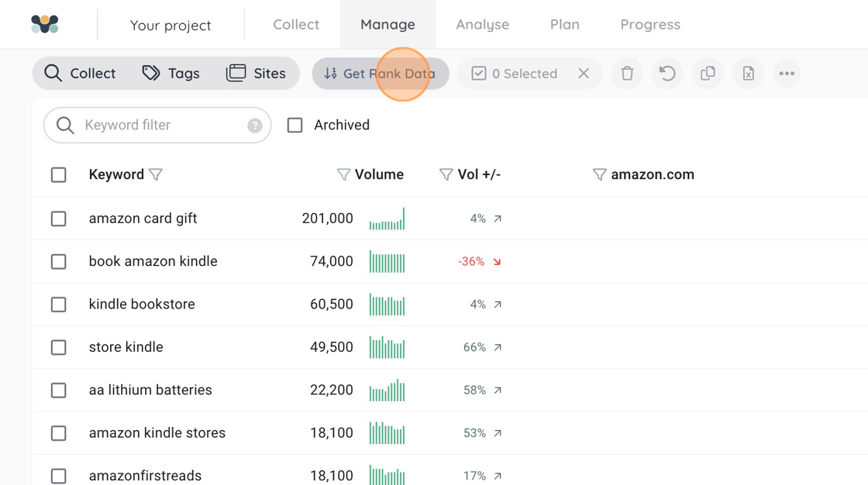Open the Your project menu
The image size is (868, 485).
tap(170, 25)
